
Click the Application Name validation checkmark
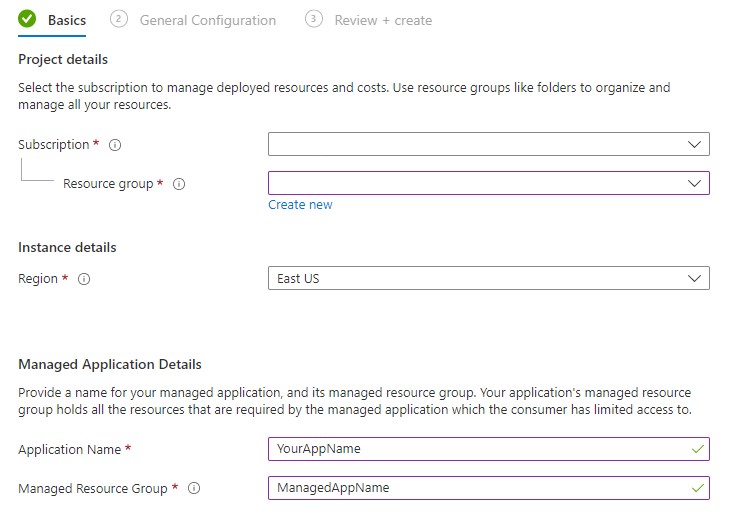pos(698,449)
